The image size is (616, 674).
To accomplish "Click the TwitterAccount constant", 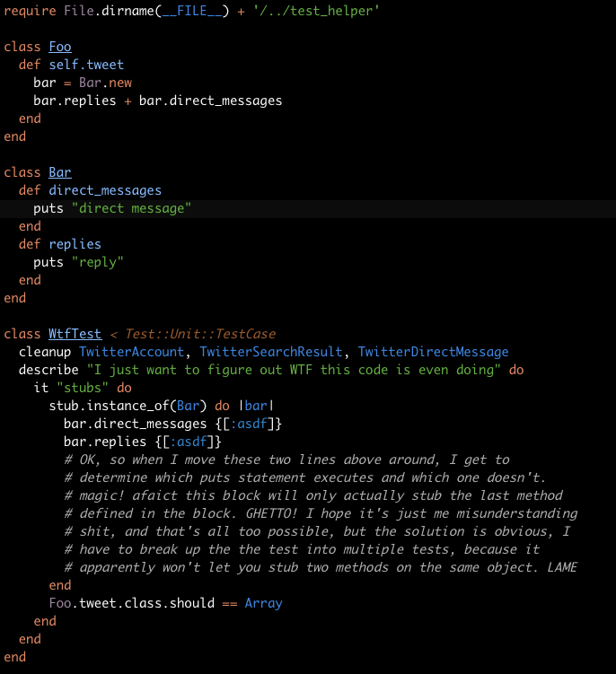I will (132, 352).
